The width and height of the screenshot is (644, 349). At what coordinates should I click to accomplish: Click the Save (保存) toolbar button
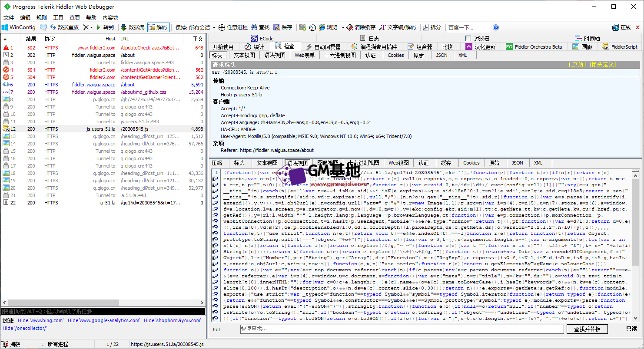pos(283,27)
